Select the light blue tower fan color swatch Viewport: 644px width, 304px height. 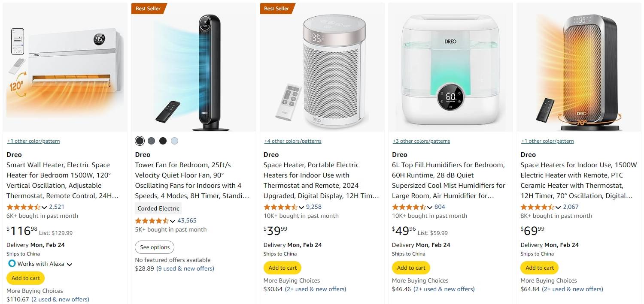pyautogui.click(x=174, y=141)
